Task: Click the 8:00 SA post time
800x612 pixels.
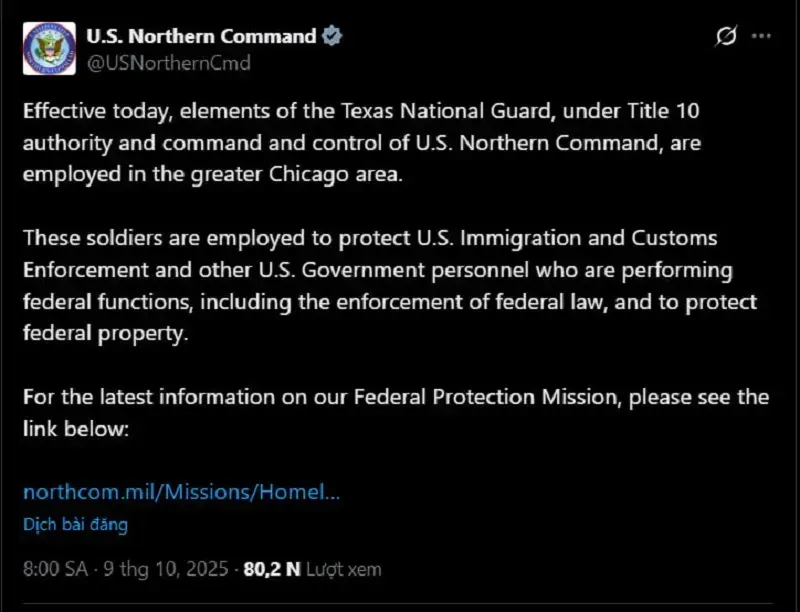Action: point(54,569)
